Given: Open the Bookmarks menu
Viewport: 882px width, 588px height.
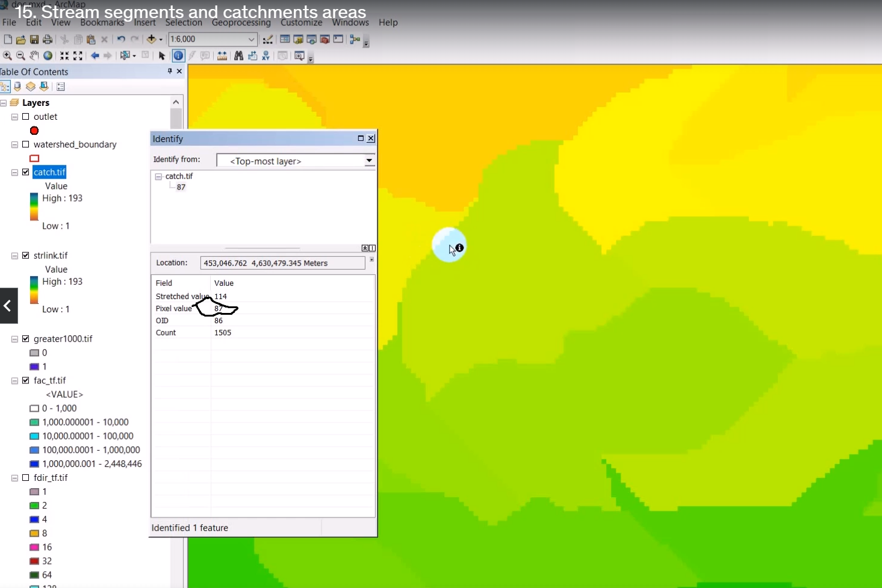Looking at the screenshot, I should pos(102,22).
